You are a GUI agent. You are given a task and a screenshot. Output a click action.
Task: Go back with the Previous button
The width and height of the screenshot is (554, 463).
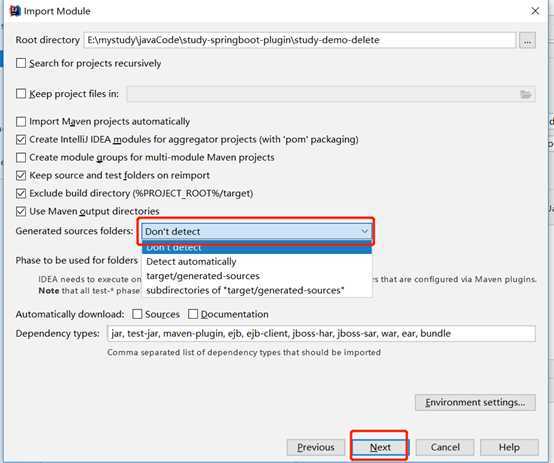pos(316,447)
